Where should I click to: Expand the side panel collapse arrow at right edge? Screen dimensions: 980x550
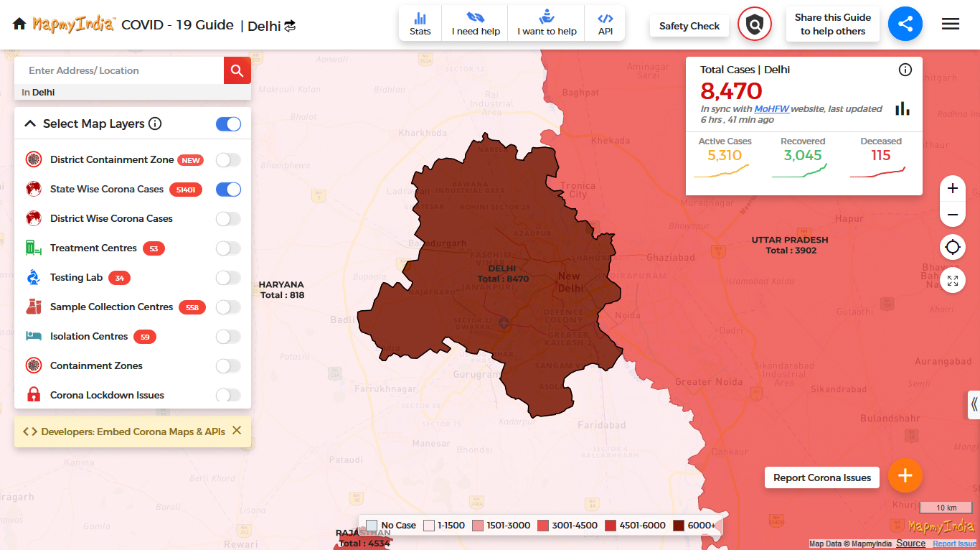[974, 404]
